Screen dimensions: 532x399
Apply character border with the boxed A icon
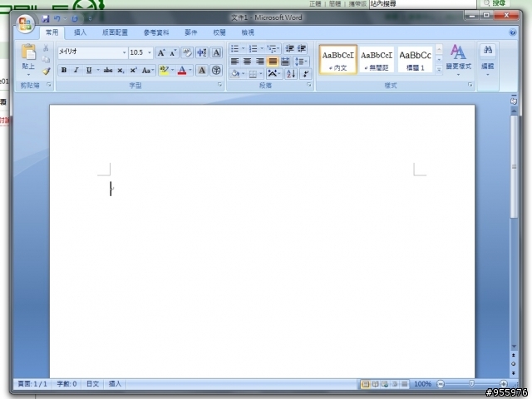pyautogui.click(x=216, y=52)
